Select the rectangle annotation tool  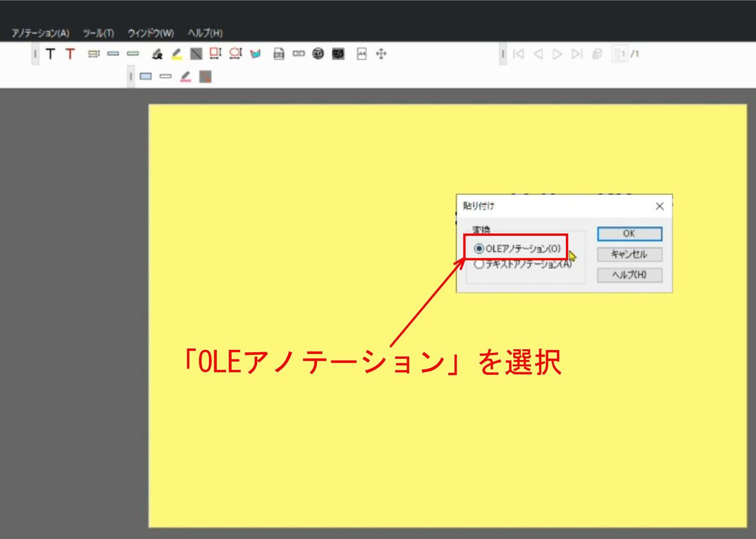coord(215,54)
